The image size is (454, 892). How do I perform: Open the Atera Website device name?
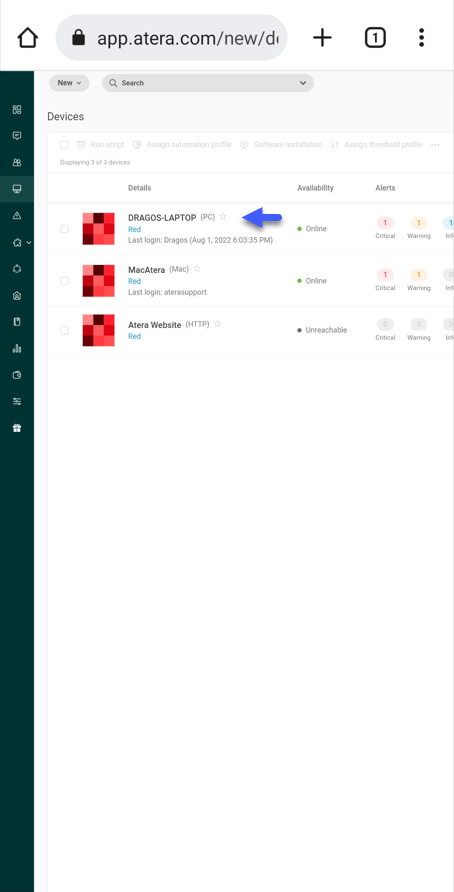155,325
